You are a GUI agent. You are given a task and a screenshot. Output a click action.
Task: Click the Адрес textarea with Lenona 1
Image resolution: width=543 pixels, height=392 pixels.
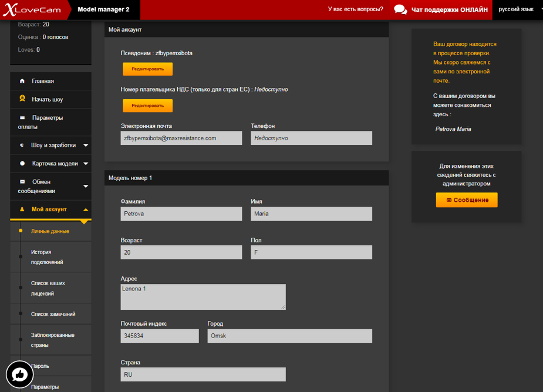pos(203,297)
